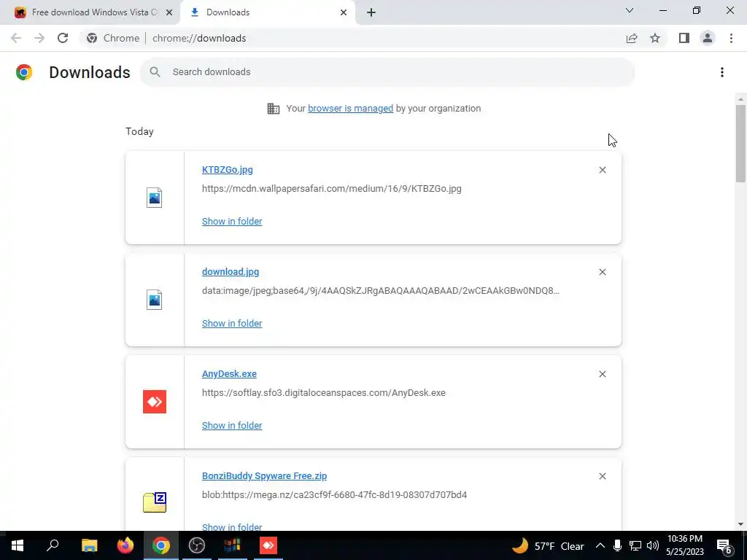Open the colorful grid app on taskbar
The image size is (747, 560).
233,545
